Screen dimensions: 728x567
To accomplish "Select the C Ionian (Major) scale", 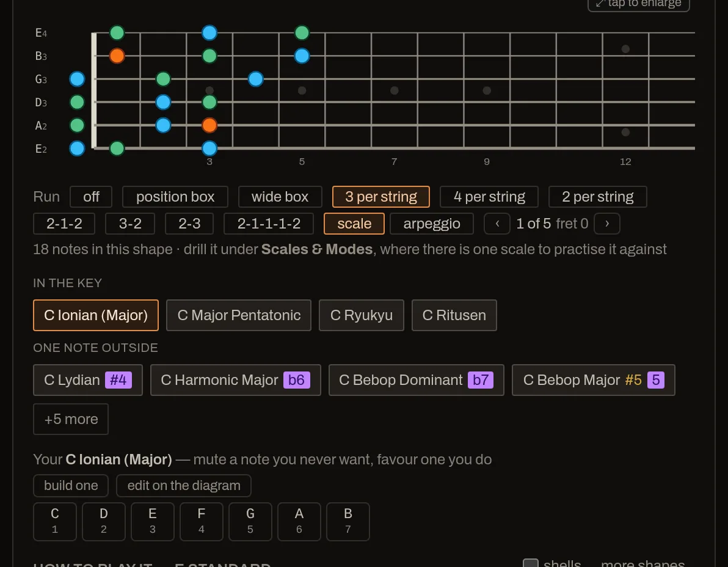I will click(96, 315).
